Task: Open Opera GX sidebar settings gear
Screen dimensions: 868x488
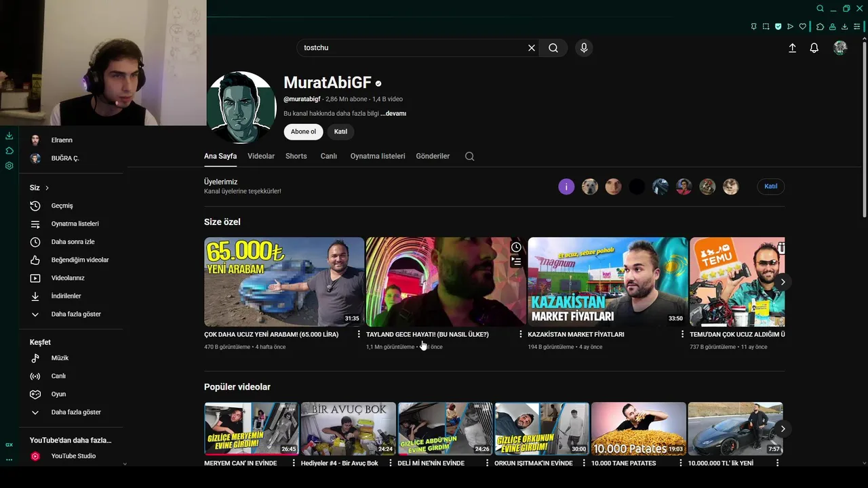Action: tap(9, 165)
